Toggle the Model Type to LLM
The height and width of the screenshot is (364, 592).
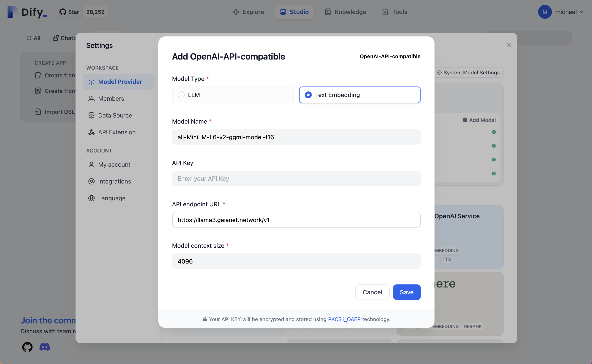[x=181, y=95]
